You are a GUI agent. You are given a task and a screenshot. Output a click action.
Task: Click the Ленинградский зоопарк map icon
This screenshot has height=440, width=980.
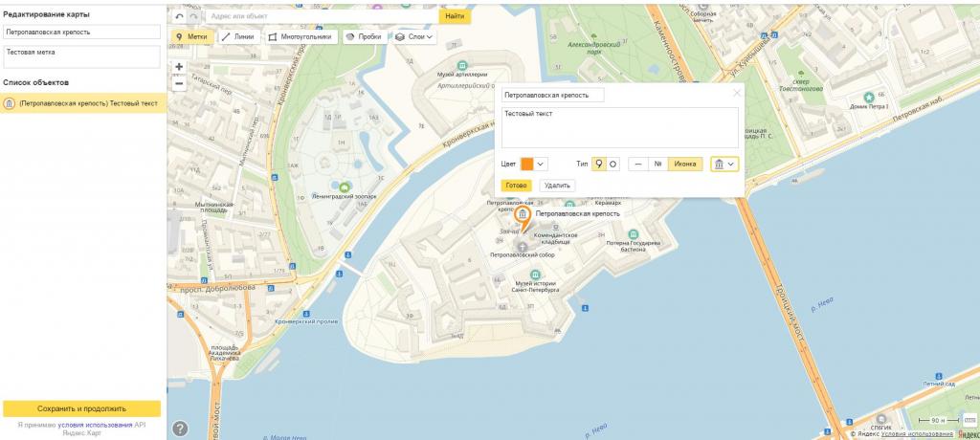point(344,187)
